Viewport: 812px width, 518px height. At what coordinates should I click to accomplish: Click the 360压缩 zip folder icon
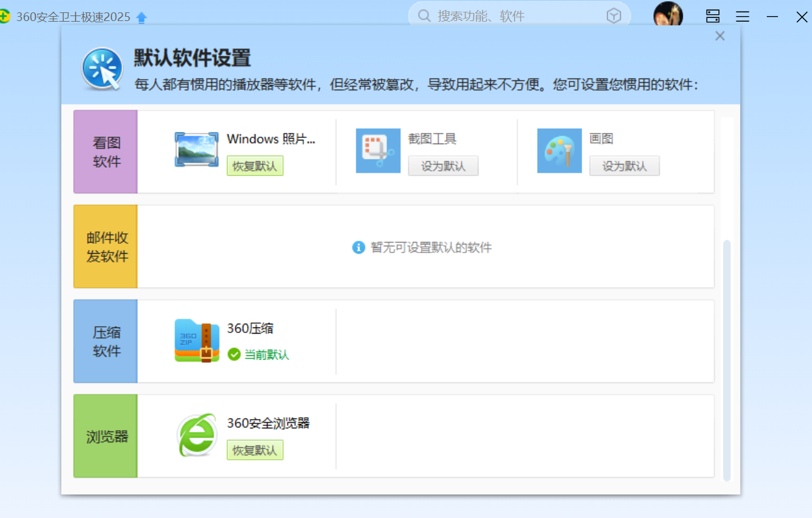tap(196, 340)
